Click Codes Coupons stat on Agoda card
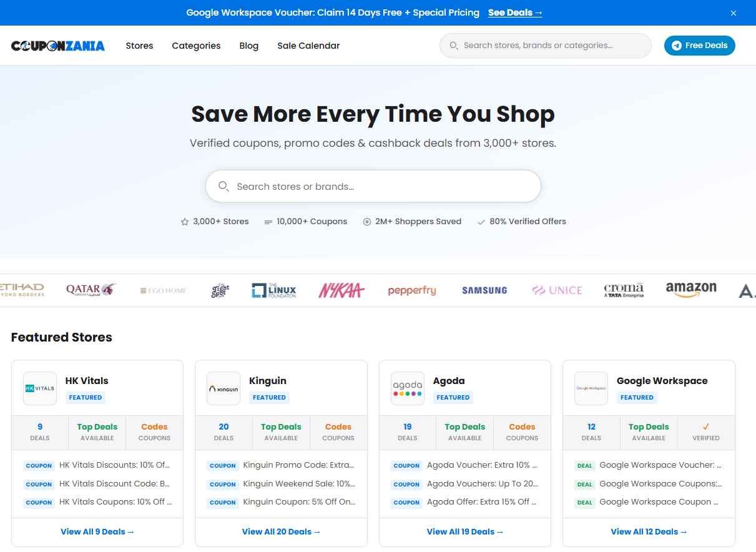 pyautogui.click(x=522, y=432)
